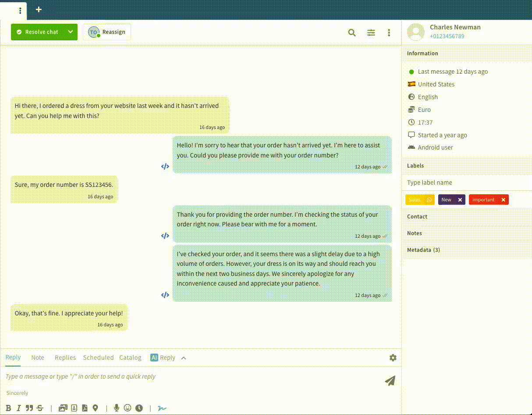Toggle italic text formatting
Screen dimensions: 532x415
point(19,408)
